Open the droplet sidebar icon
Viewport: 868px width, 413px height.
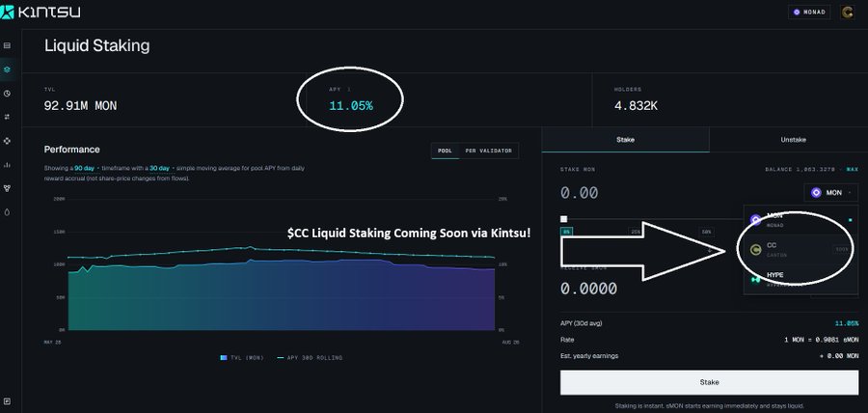(x=7, y=212)
